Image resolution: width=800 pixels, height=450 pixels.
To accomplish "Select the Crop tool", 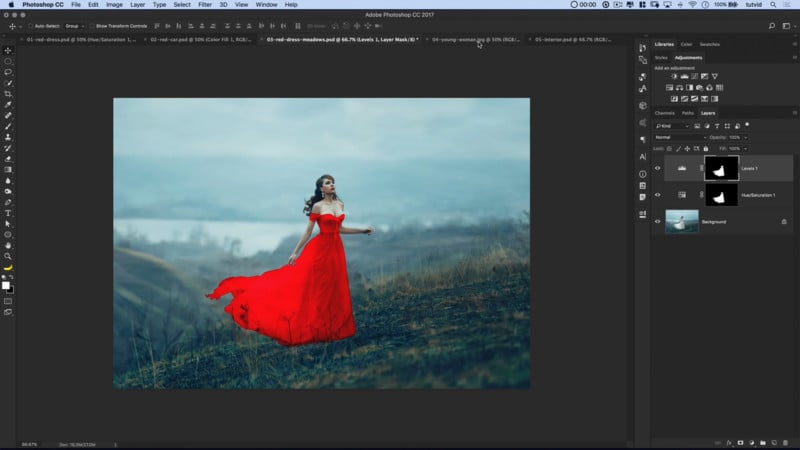I will coord(8,94).
